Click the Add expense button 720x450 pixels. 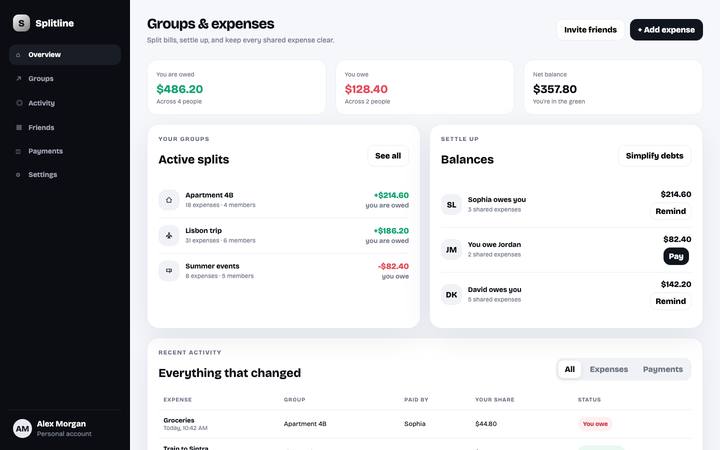coord(666,29)
